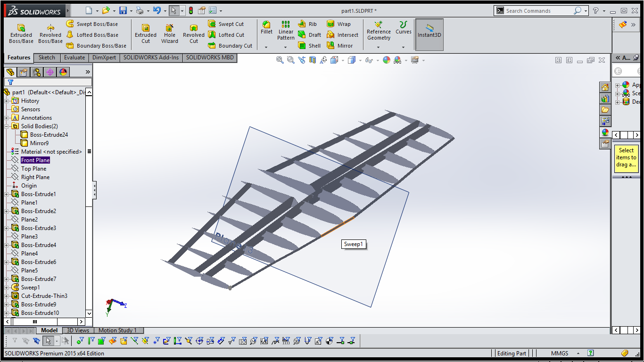Switch to Motion Study 1 tab
The image size is (644, 362).
pyautogui.click(x=117, y=330)
